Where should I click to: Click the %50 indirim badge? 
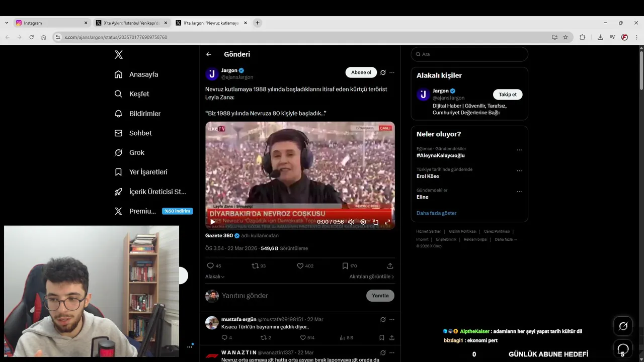(x=177, y=211)
